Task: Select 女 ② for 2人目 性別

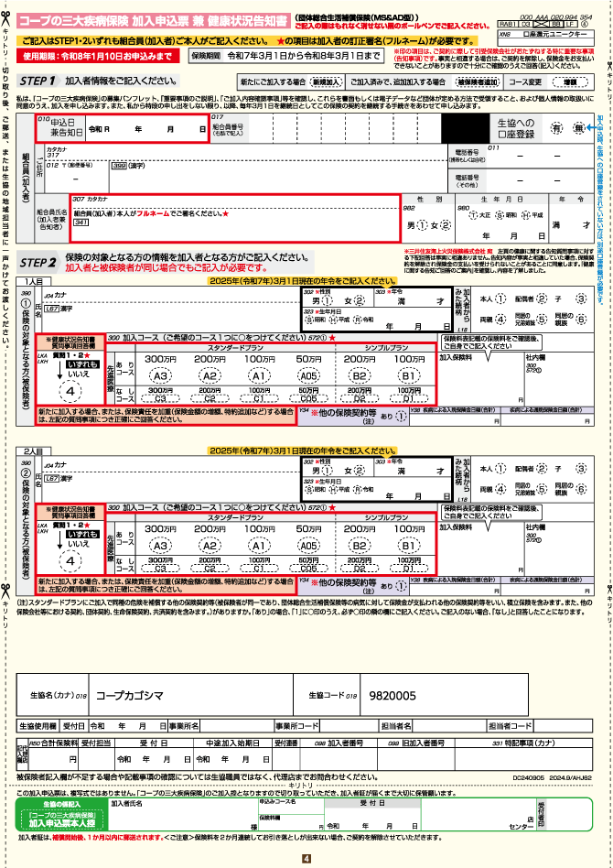Action: pos(359,471)
